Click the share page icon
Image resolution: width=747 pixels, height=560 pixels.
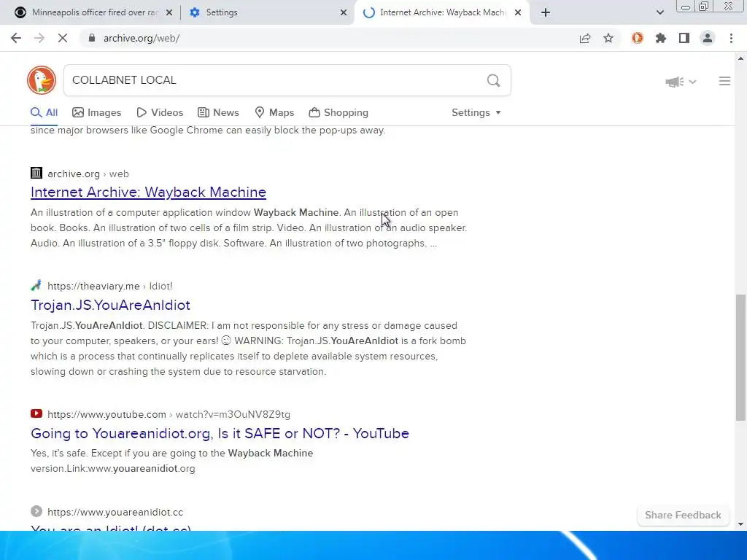coord(585,38)
